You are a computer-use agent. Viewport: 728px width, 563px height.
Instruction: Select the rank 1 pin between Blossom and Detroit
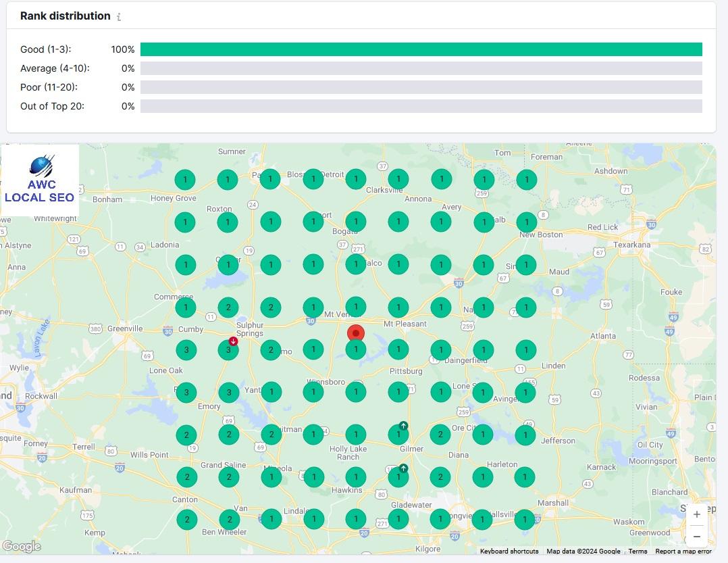coord(313,179)
